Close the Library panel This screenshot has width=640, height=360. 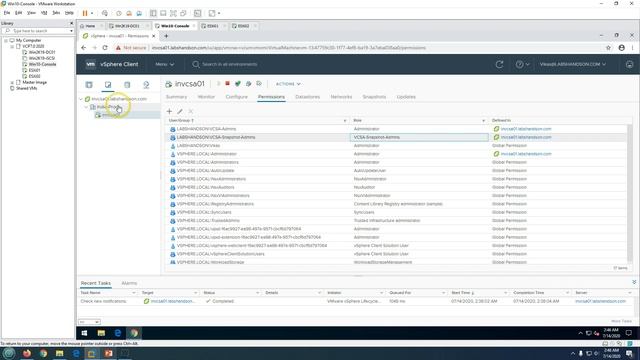coord(71,23)
